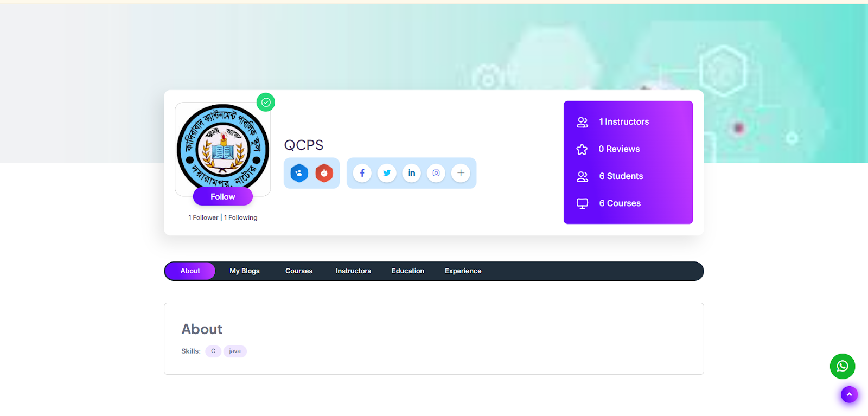The width and height of the screenshot is (868, 416).
Task: Select the Education tab
Action: click(x=408, y=271)
